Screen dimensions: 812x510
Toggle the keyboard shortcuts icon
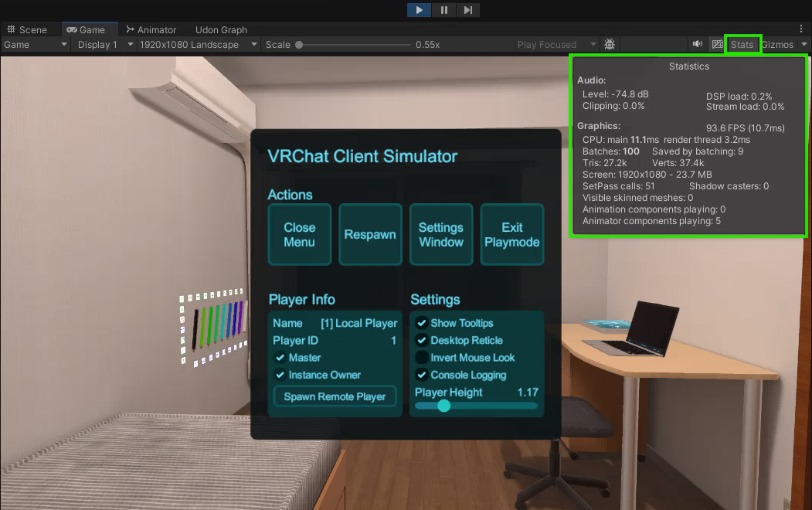pos(717,44)
